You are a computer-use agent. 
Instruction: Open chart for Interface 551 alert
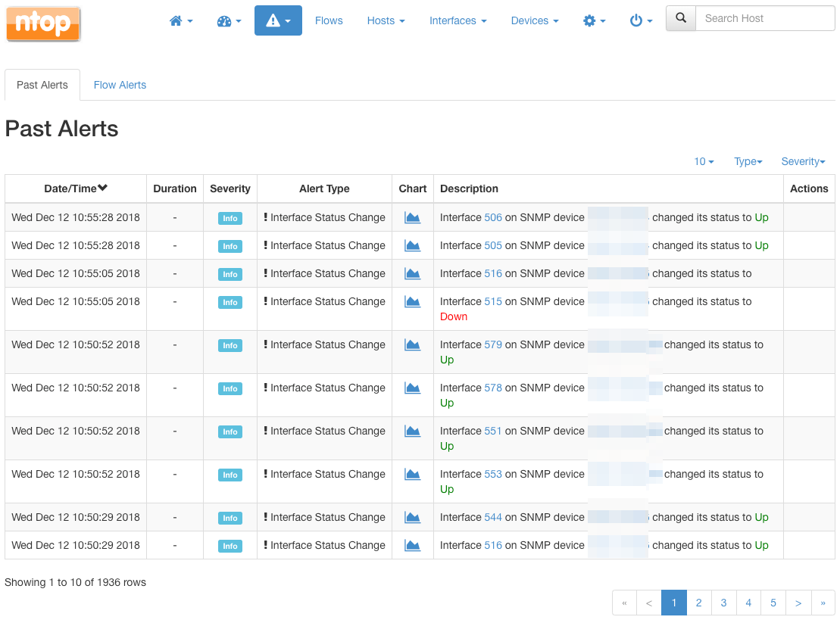(413, 431)
